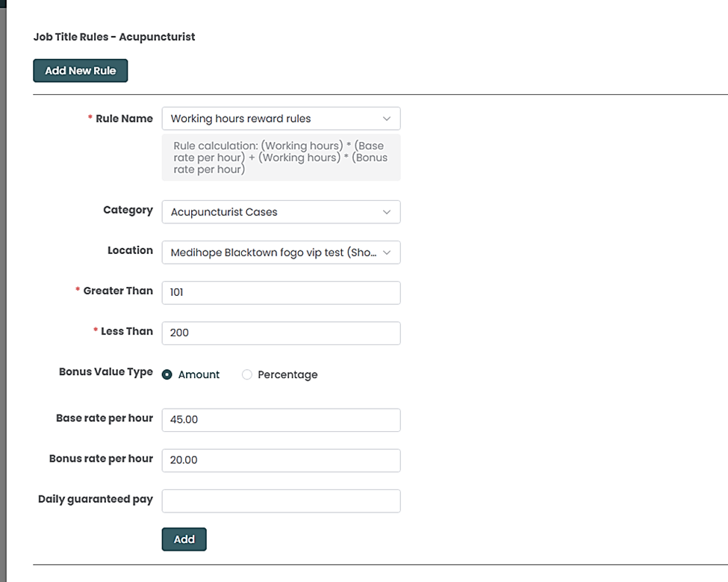Open the Location dropdown for Medihope Blacktown
The height and width of the screenshot is (582, 728).
[x=280, y=253]
